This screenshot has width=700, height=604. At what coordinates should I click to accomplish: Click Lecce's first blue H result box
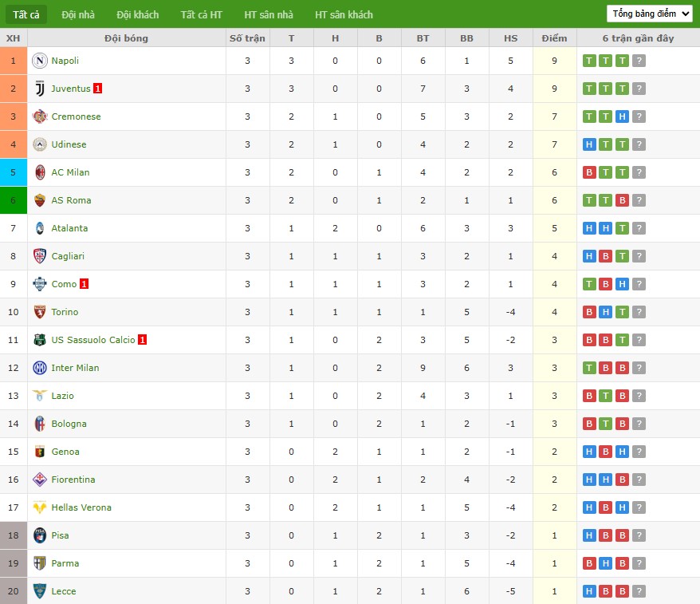(x=589, y=591)
